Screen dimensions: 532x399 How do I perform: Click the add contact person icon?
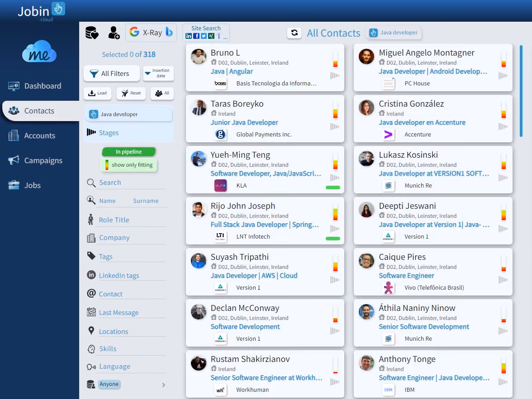point(114,33)
